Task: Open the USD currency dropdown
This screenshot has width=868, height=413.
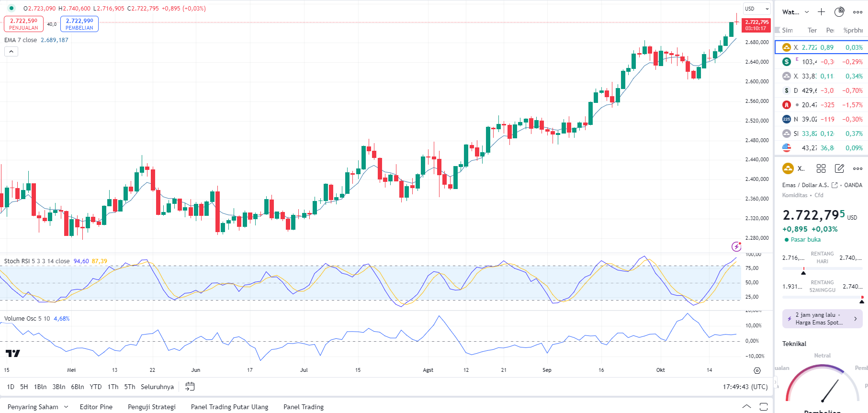Action: pos(756,9)
